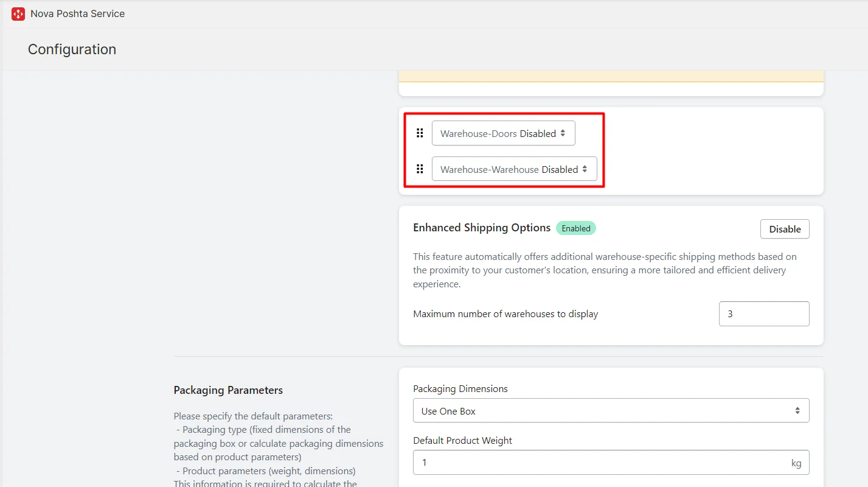The width and height of the screenshot is (868, 487).
Task: Expand the Packaging Dimensions Use One Box select
Action: pyautogui.click(x=611, y=411)
